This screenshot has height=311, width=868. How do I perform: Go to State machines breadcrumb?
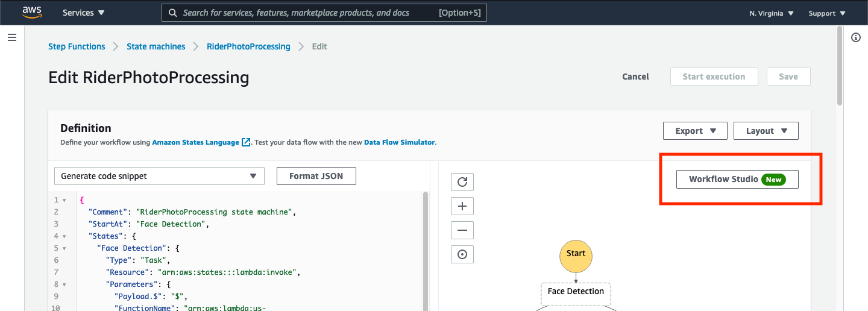click(156, 46)
